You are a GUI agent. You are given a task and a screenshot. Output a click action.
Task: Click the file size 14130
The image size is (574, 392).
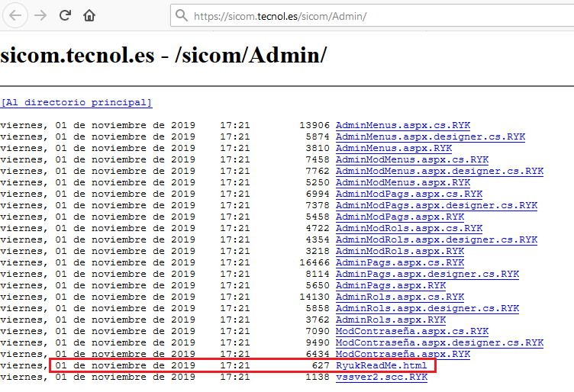click(314, 297)
